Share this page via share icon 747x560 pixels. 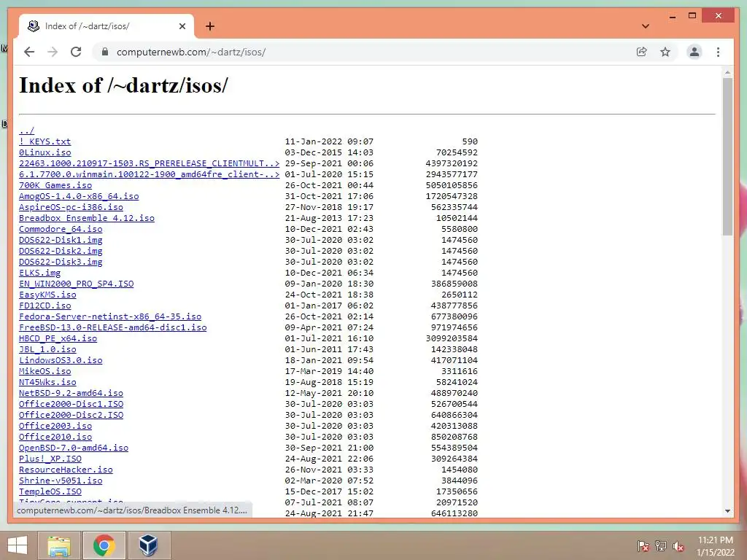(642, 52)
